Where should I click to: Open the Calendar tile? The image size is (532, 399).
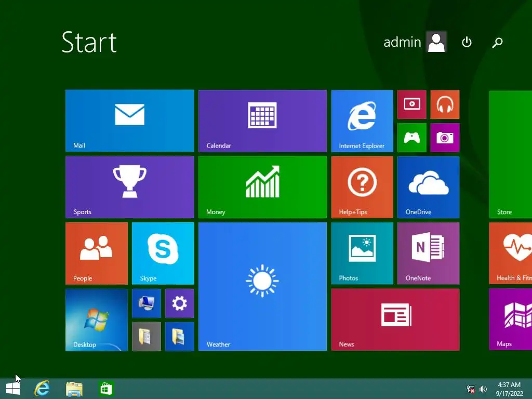(262, 121)
